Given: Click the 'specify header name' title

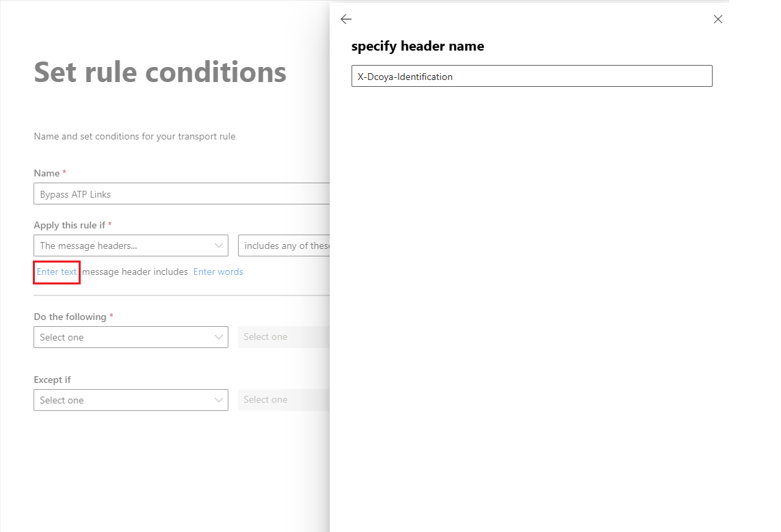Looking at the screenshot, I should pos(417,46).
